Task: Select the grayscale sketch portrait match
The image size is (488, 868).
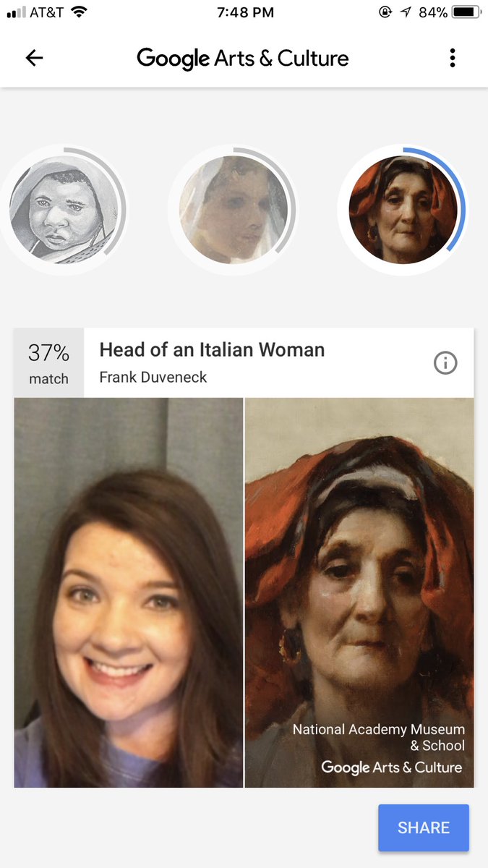Action: pos(61,210)
